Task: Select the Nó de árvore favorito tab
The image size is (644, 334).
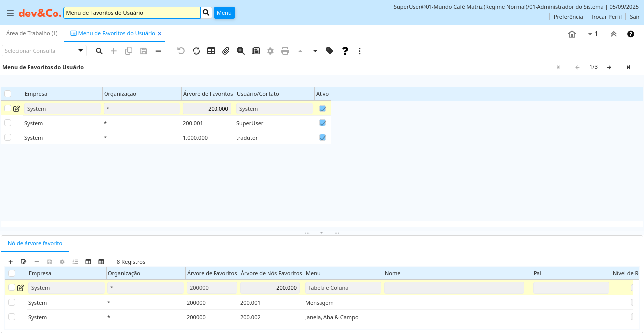Action: [x=35, y=243]
